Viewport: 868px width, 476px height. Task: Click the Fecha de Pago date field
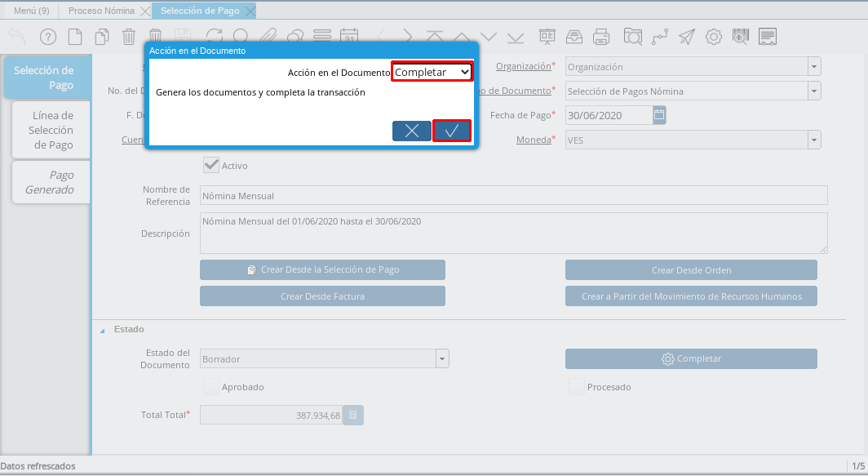pos(609,115)
